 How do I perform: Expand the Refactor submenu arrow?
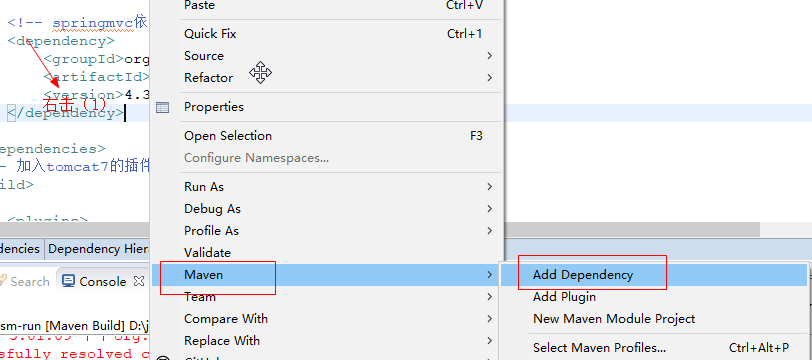pyautogui.click(x=489, y=78)
